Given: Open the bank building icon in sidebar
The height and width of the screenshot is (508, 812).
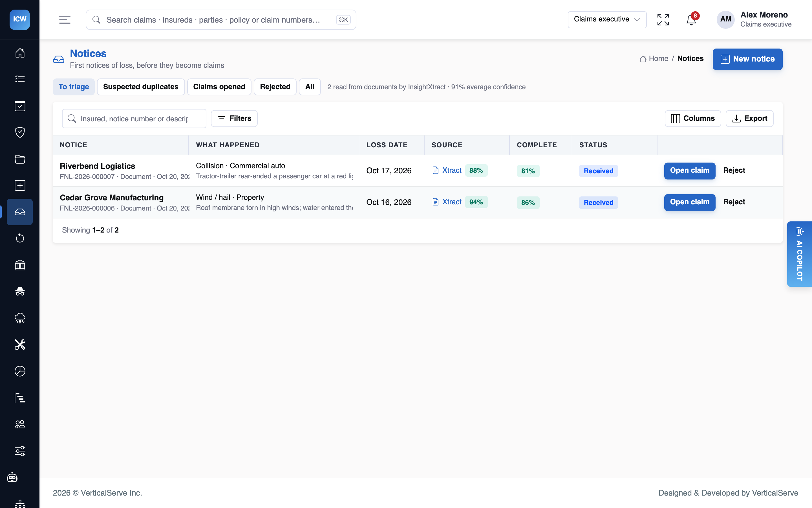Looking at the screenshot, I should 20,265.
